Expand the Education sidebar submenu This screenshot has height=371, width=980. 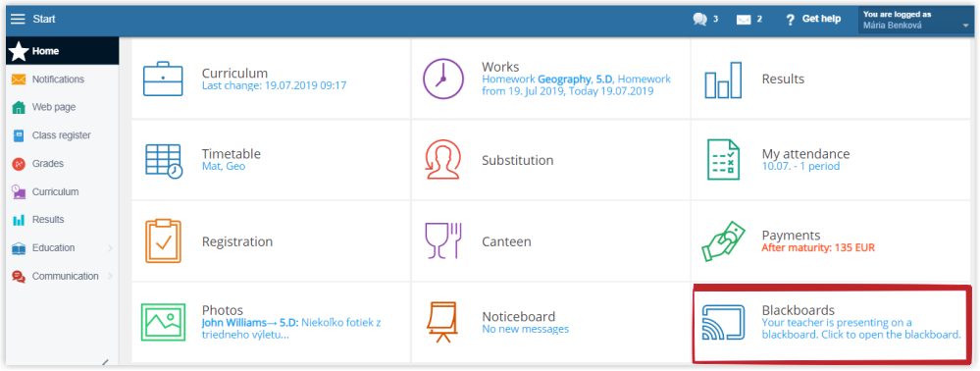coord(111,248)
